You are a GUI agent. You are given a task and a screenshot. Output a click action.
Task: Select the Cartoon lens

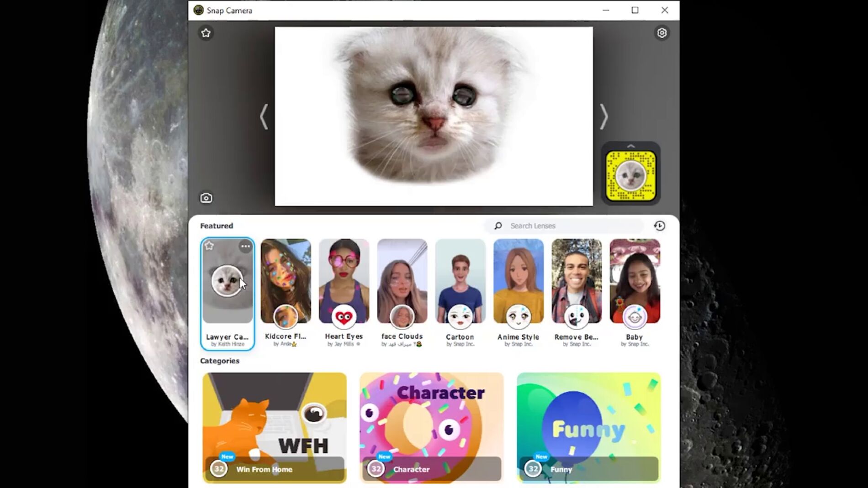click(x=460, y=293)
